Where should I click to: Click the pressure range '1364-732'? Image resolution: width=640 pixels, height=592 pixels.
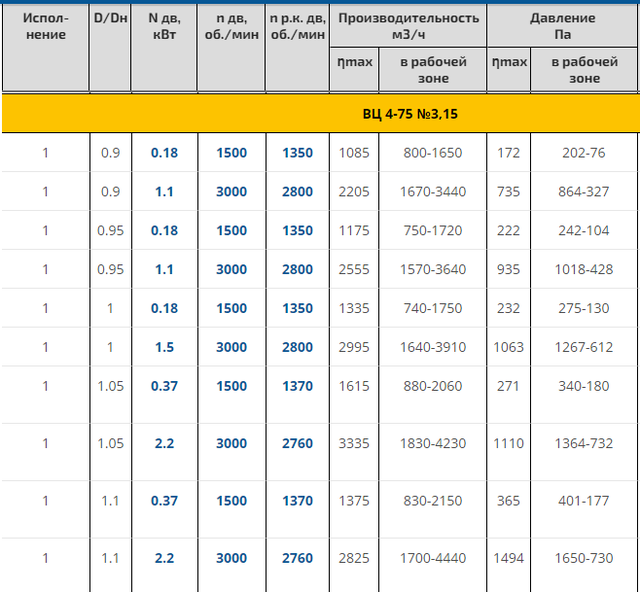coord(585,443)
